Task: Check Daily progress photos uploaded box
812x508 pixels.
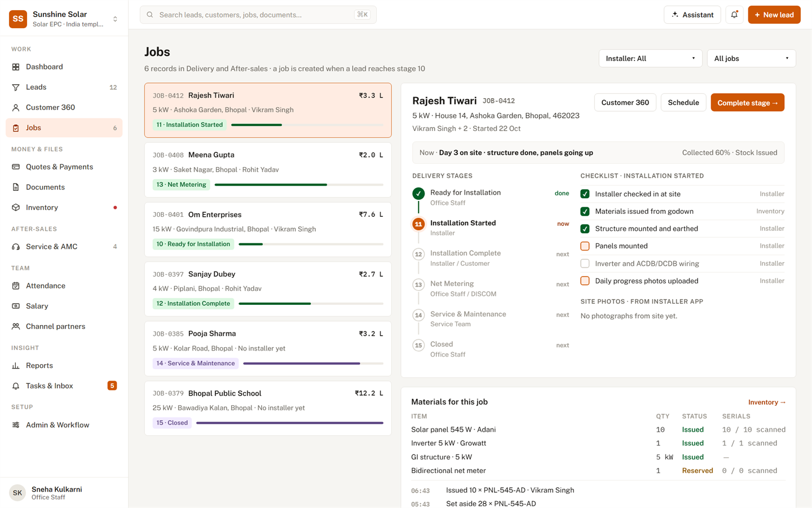Action: pos(585,281)
